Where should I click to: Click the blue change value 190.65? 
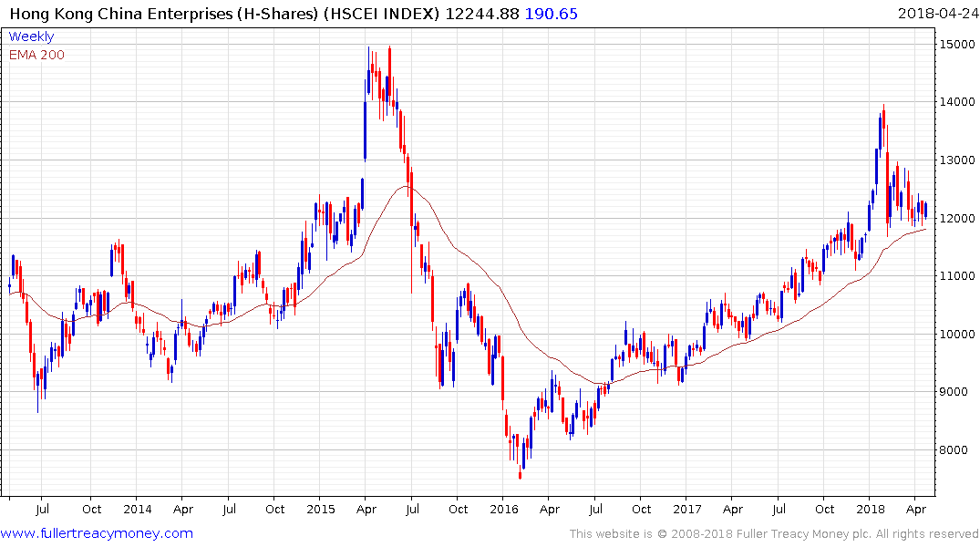pyautogui.click(x=551, y=14)
